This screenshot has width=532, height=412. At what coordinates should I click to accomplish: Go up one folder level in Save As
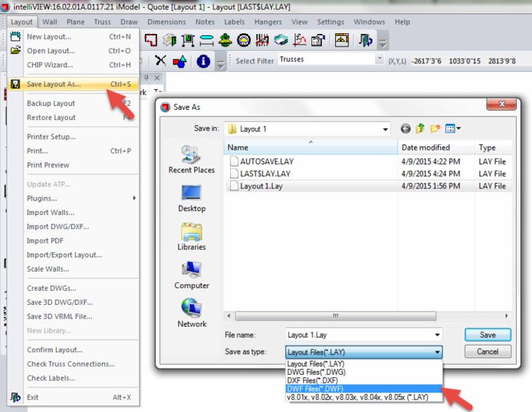(420, 128)
